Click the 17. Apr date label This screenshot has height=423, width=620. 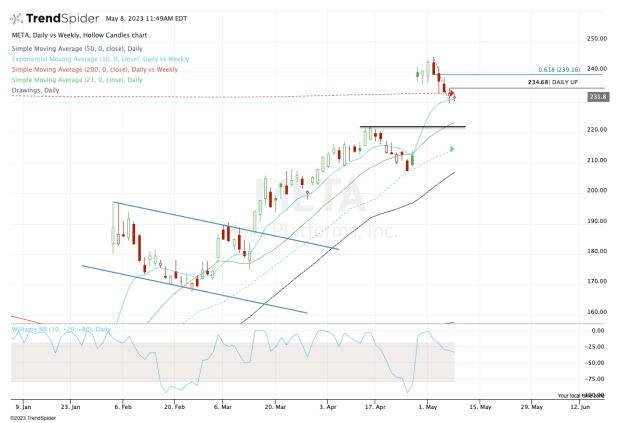pyautogui.click(x=375, y=407)
